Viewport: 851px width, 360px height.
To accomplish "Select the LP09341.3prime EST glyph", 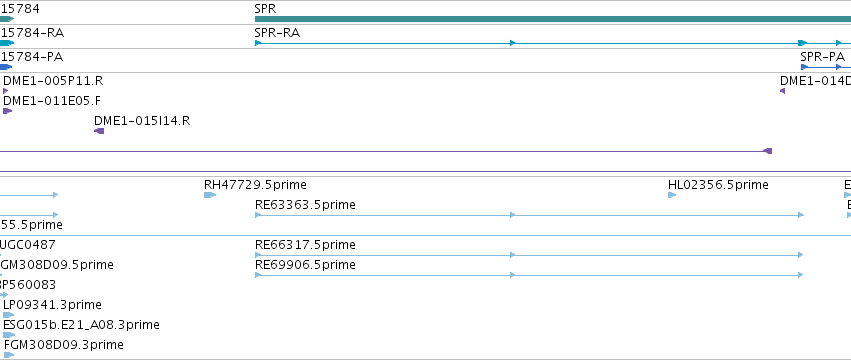I will point(8,315).
